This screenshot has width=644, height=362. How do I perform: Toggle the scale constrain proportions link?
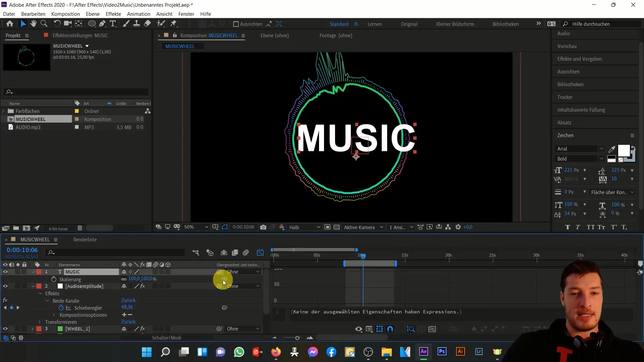pyautogui.click(x=124, y=279)
